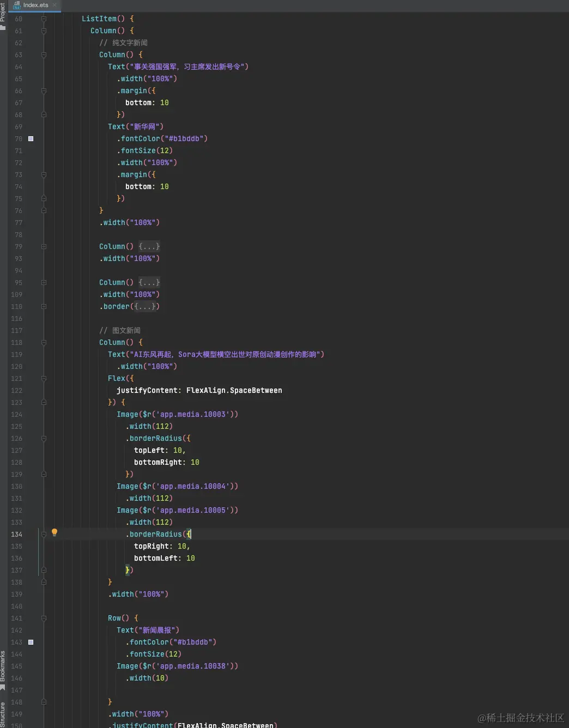Click the 'app.media.10038' resource reference
The height and width of the screenshot is (728, 569).
192,666
